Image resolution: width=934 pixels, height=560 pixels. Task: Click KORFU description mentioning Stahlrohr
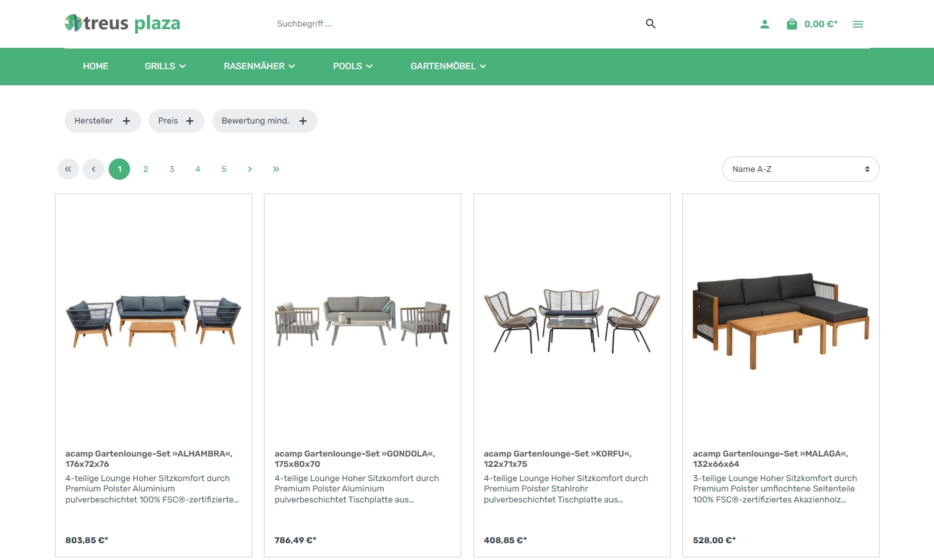point(566,489)
